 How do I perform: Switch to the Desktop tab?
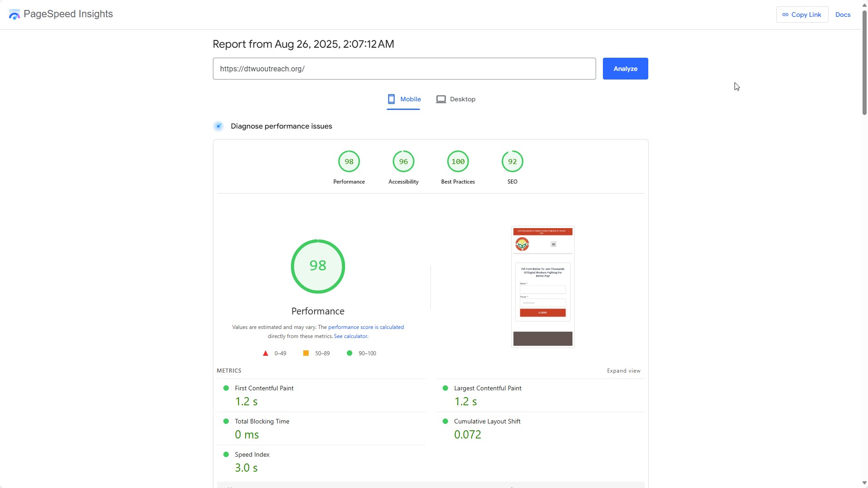tap(456, 100)
